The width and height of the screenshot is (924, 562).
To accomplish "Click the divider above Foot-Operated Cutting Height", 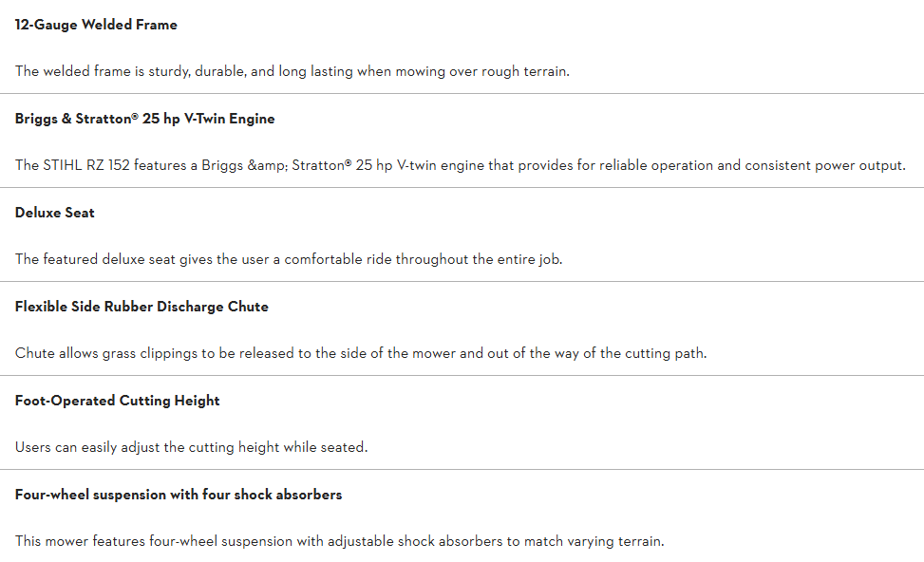I will pos(462,376).
